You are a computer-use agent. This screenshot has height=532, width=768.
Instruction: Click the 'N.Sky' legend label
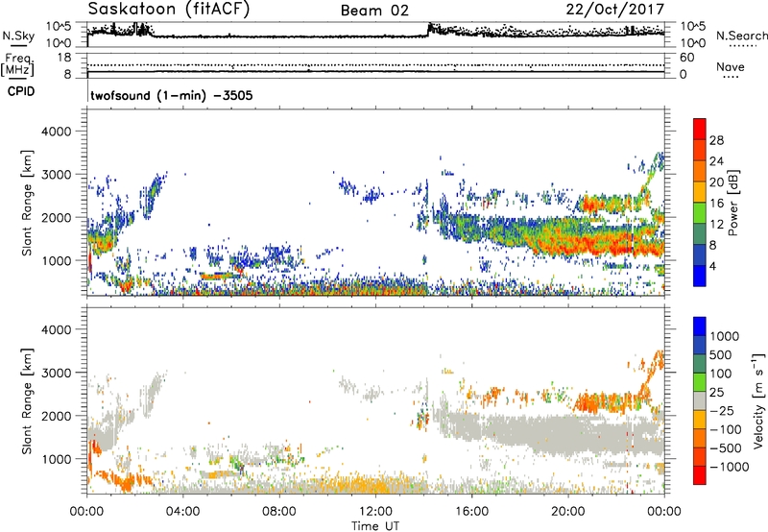click(x=18, y=36)
